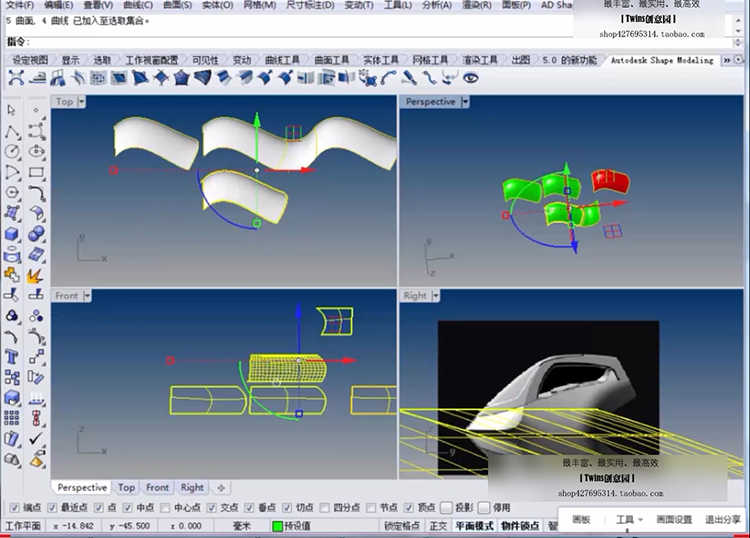Click the green layer color swatch
This screenshot has width=750, height=538.
(x=278, y=526)
